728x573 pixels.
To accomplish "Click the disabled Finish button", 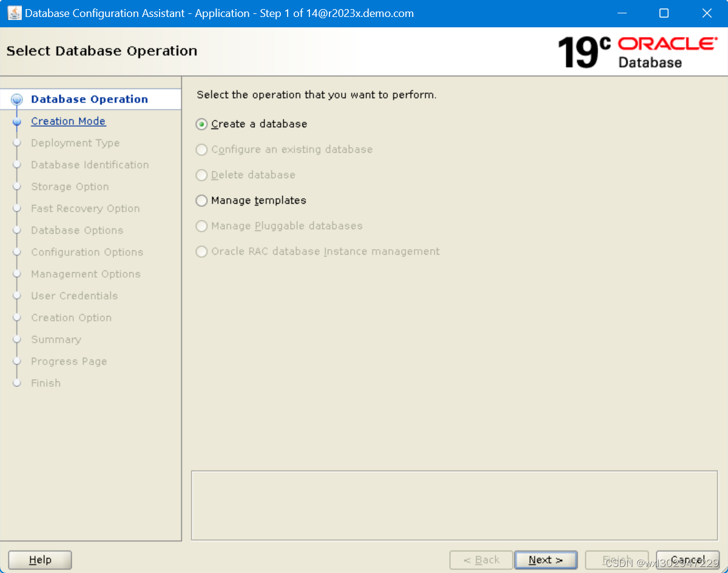I will (617, 560).
